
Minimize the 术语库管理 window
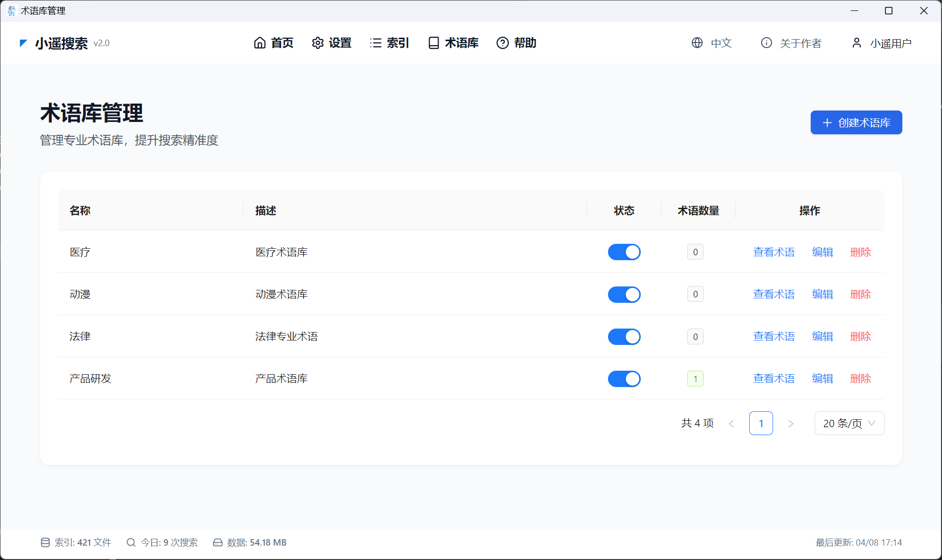pyautogui.click(x=854, y=11)
